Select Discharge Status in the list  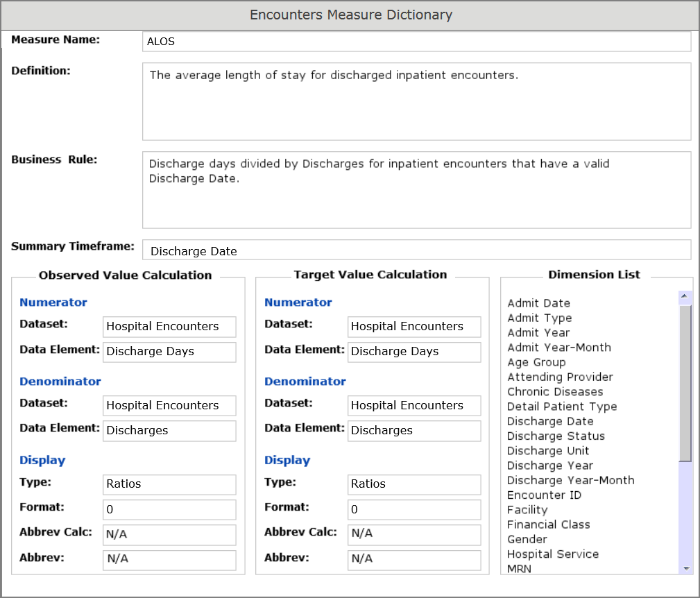(x=556, y=436)
